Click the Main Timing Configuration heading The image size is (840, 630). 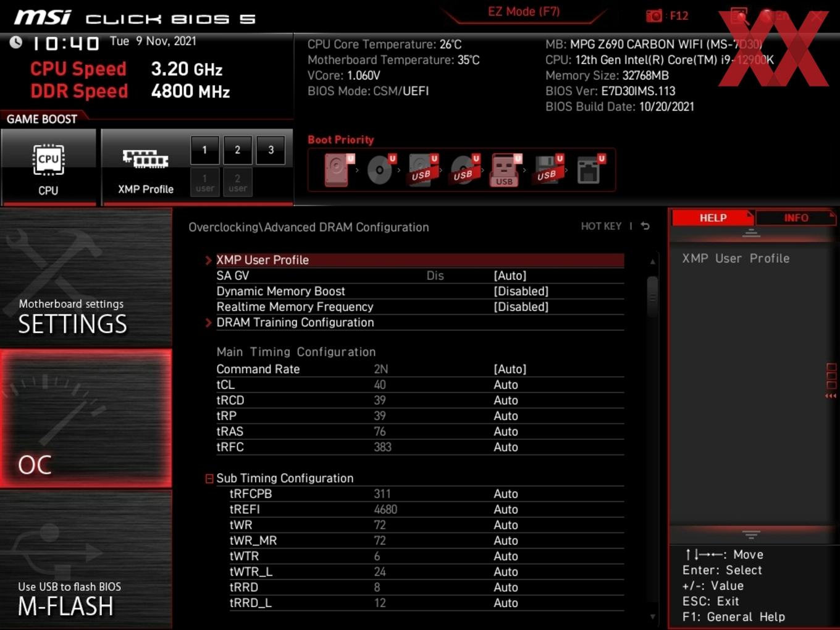296,352
